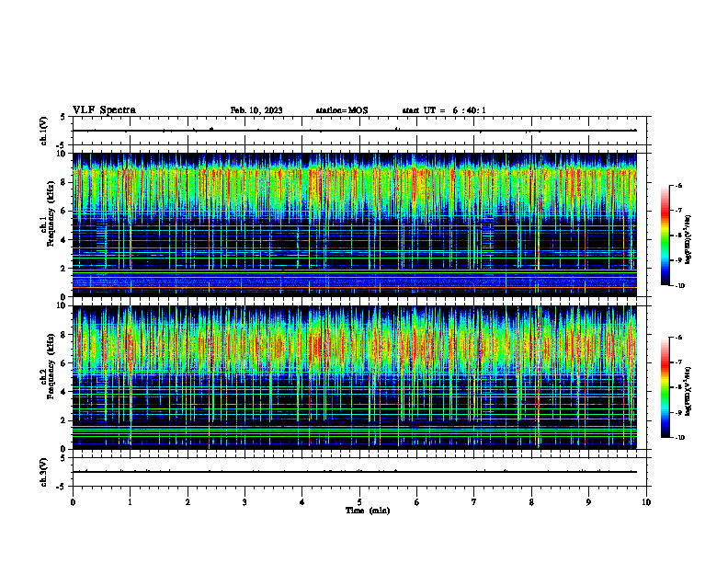Click time axis tick label "5"

359,502
